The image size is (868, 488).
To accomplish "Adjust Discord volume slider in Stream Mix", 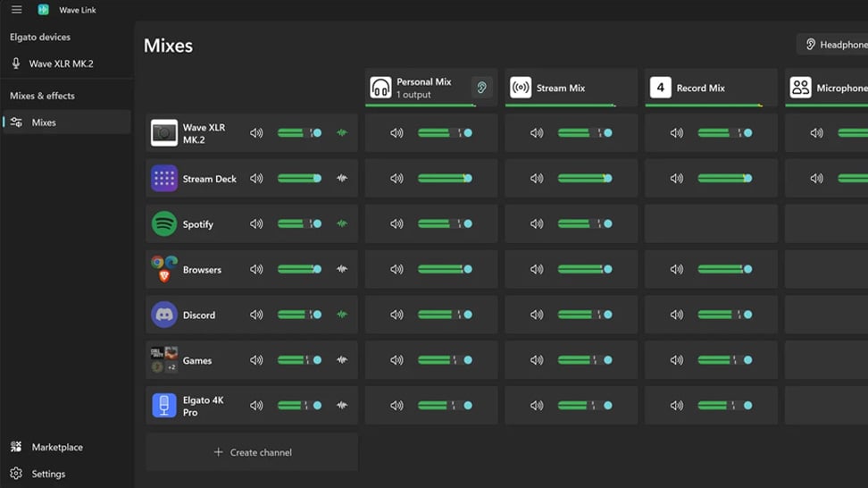I will [x=585, y=315].
